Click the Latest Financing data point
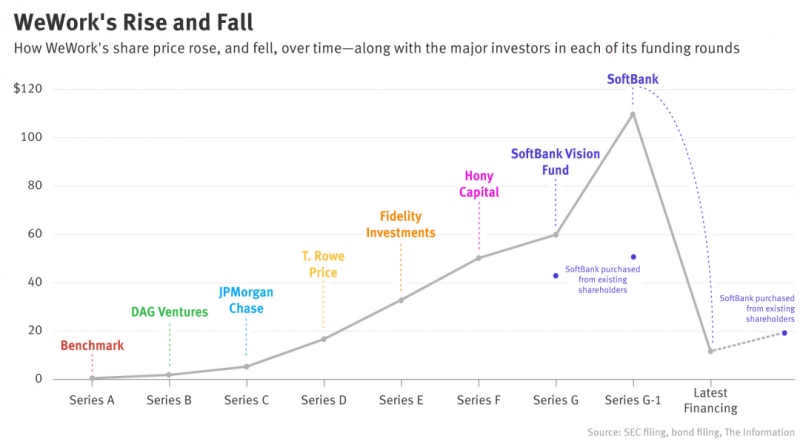 [710, 351]
